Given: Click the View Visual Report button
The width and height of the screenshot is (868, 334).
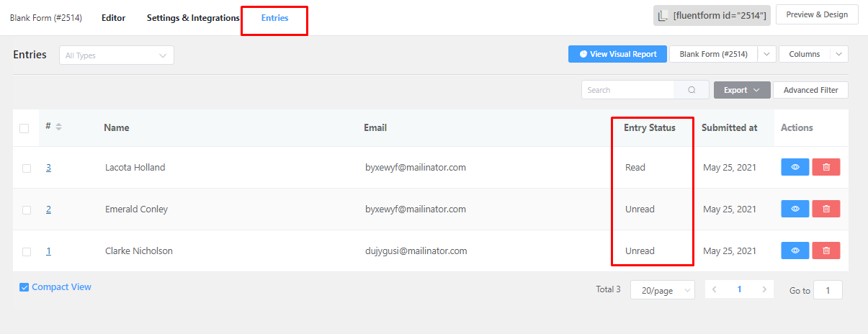Looking at the screenshot, I should coord(617,54).
